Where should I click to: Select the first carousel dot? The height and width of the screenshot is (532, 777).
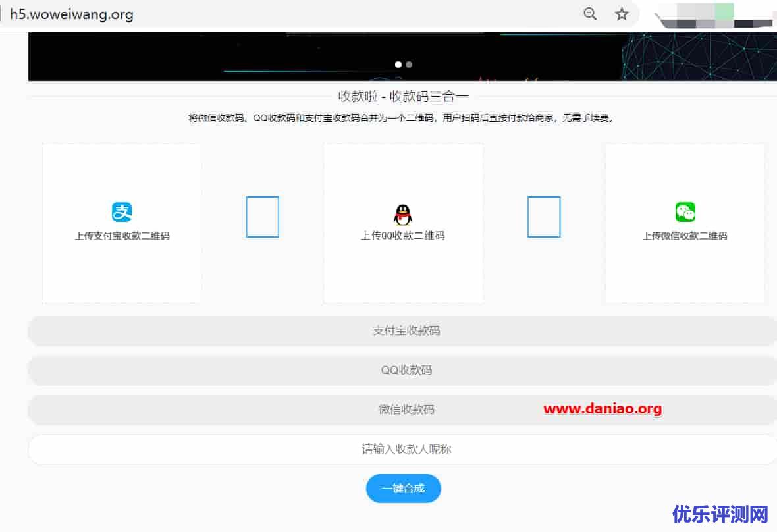398,65
